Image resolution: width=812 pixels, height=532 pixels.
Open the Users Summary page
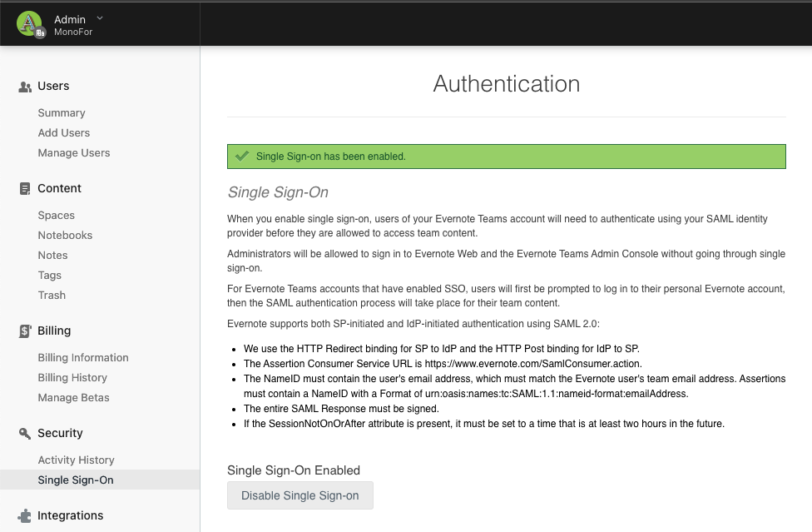click(x=62, y=113)
